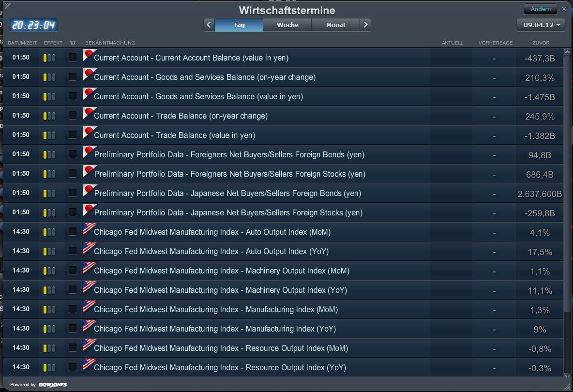The width and height of the screenshot is (573, 392).
Task: Check alarm box for Machinery Output Index (MoM)
Action: (x=73, y=271)
